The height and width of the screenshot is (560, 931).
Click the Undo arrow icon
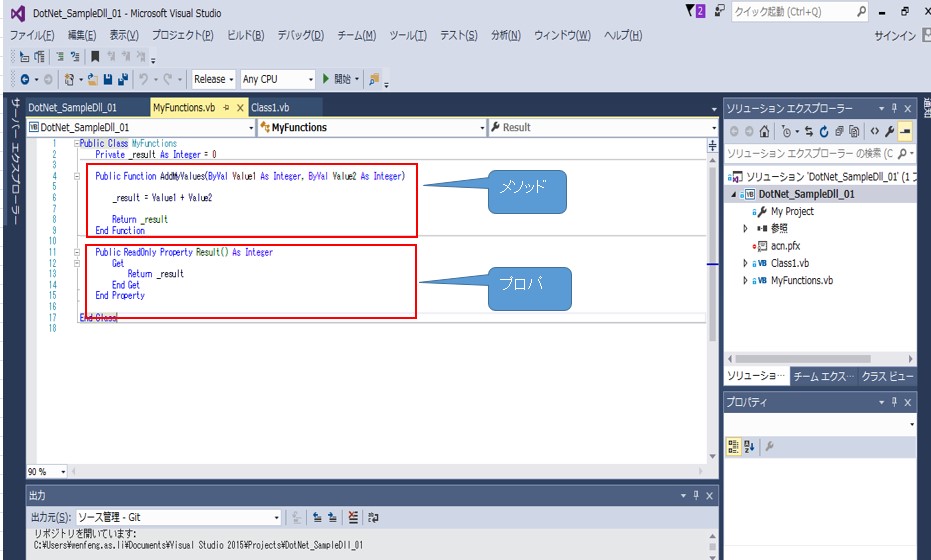(143, 79)
